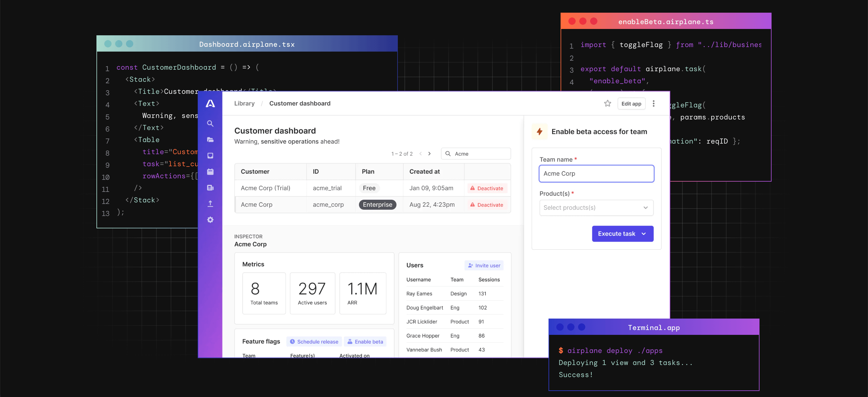Select the Acme Corp Enterprise table row
868x397 pixels.
[x=372, y=205]
